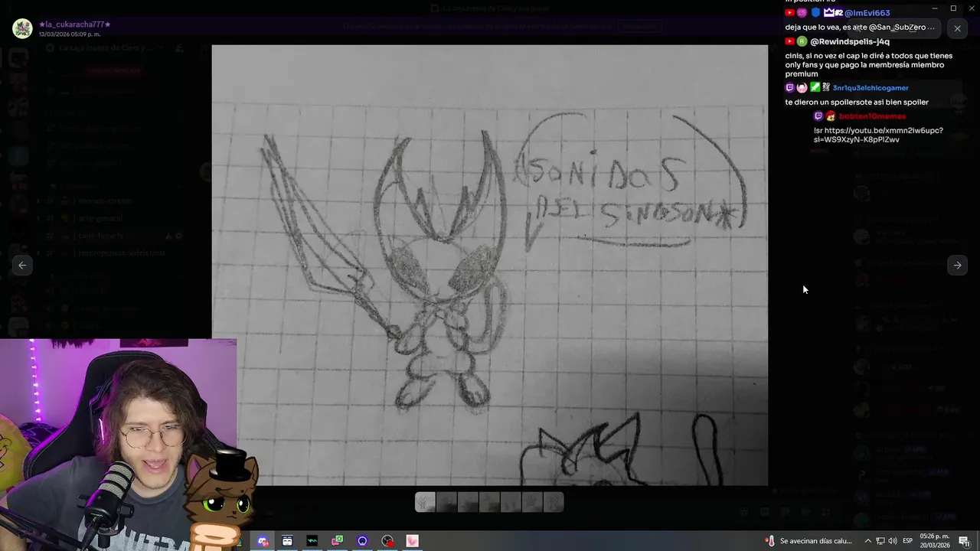
Task: Open the teal waveform app in the taskbar
Action: [312, 541]
